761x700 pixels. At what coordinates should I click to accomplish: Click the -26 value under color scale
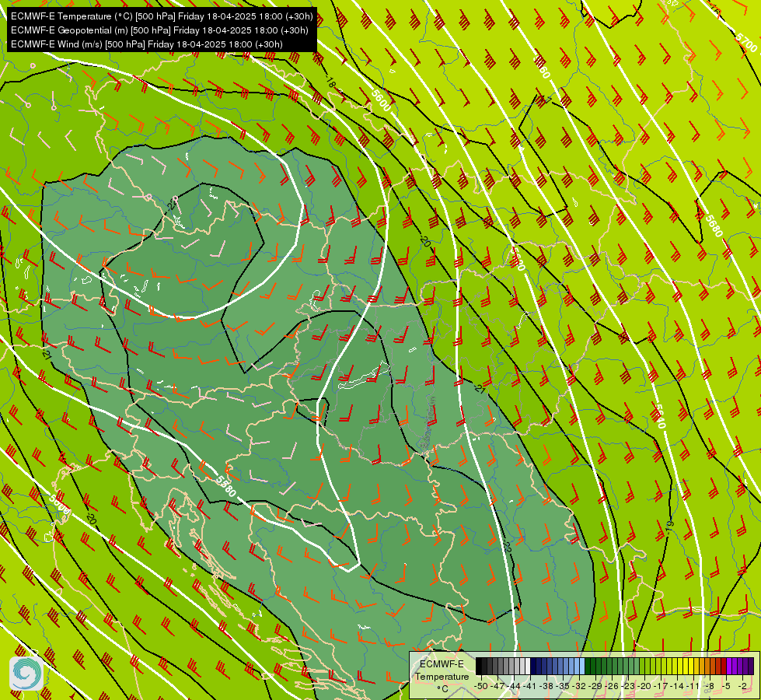612,686
